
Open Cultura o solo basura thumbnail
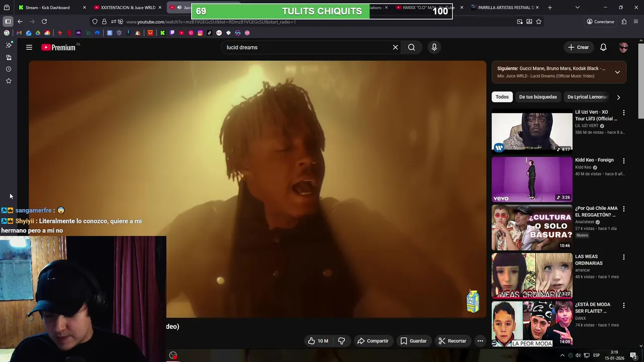tap(532, 227)
